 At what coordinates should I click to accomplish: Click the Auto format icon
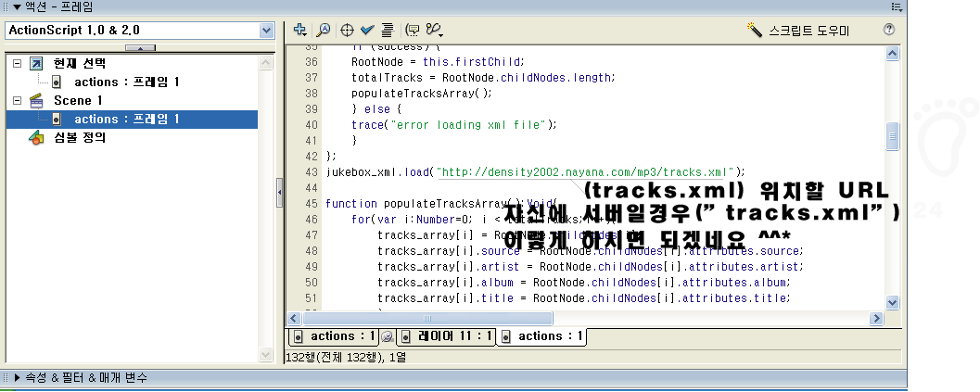point(387,30)
